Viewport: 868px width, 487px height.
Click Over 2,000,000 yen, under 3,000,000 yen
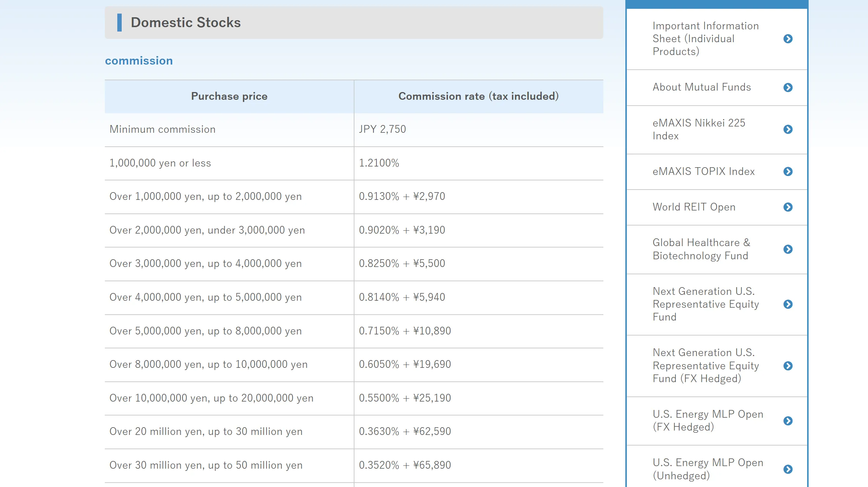(x=207, y=230)
